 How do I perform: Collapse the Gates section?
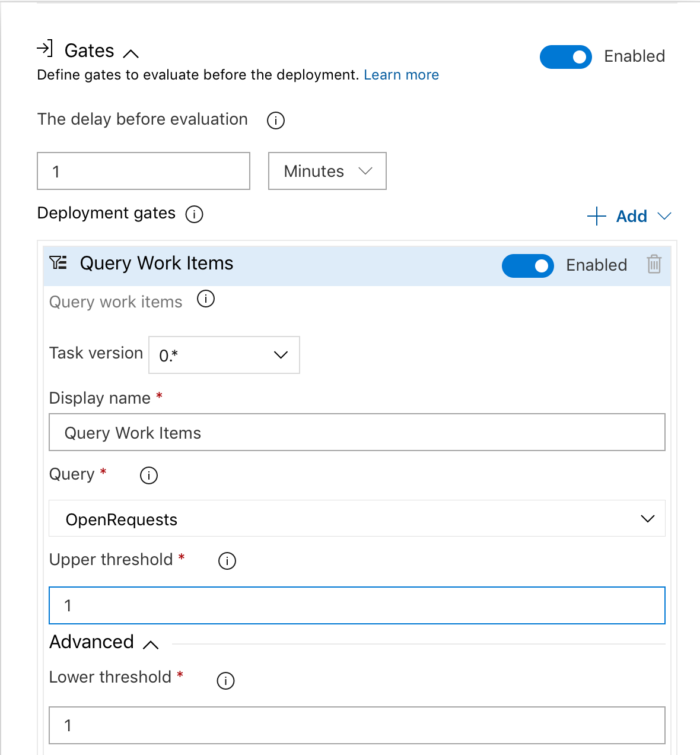tap(131, 53)
